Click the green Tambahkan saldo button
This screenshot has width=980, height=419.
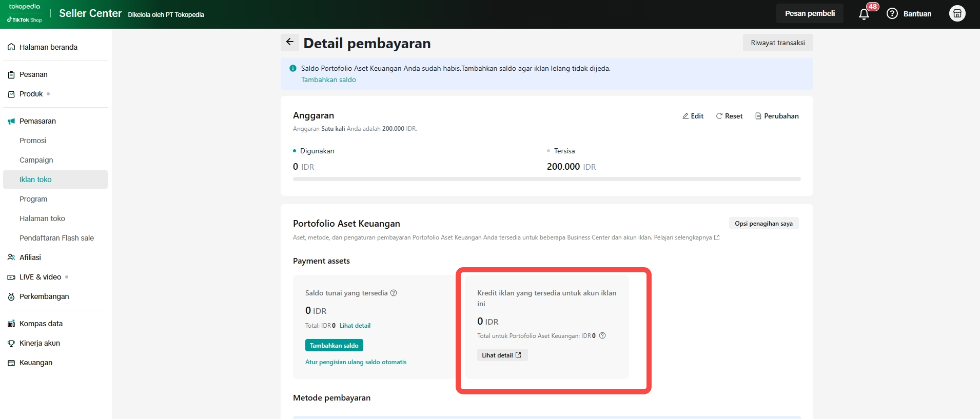pyautogui.click(x=334, y=346)
